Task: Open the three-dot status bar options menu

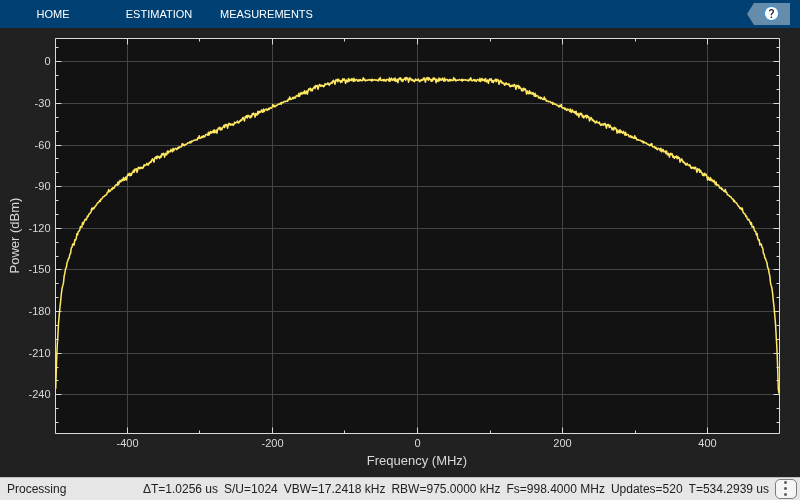Action: click(x=786, y=489)
